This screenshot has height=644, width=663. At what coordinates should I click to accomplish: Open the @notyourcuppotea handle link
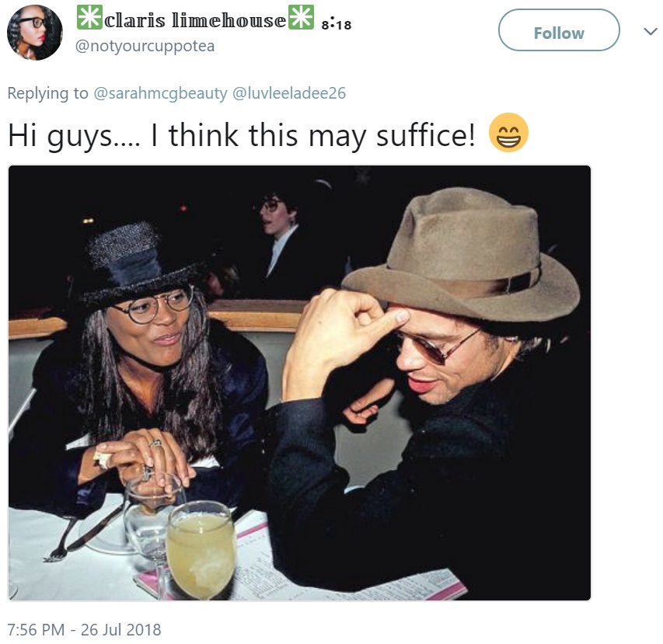pos(145,46)
